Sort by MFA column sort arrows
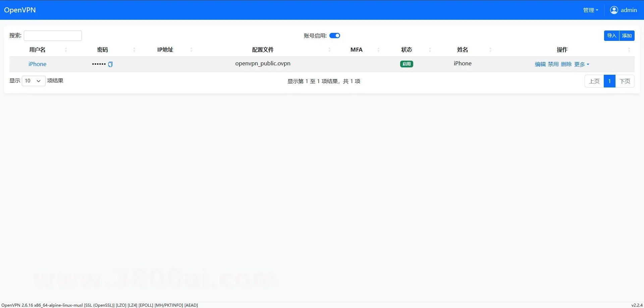This screenshot has height=308, width=644. (x=378, y=50)
